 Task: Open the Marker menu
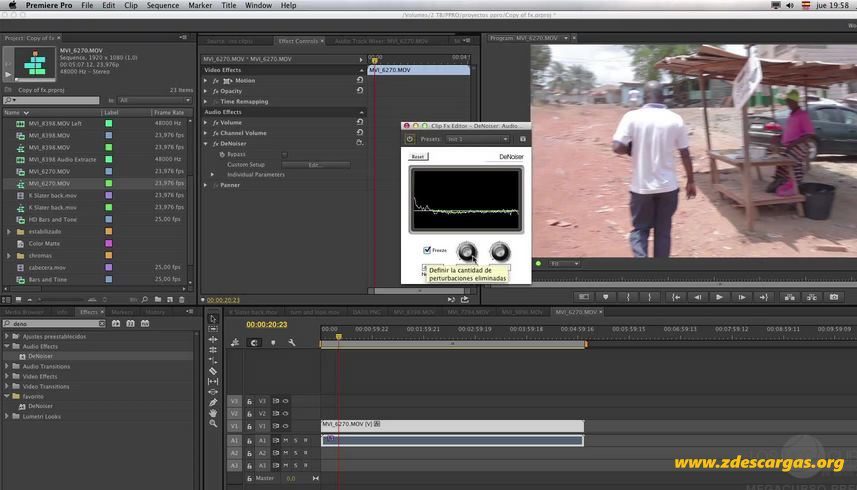[x=200, y=5]
